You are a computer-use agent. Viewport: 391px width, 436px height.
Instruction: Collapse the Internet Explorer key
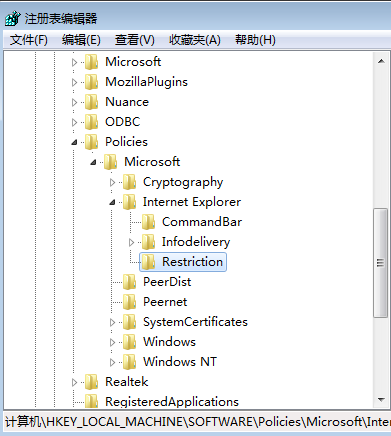pyautogui.click(x=112, y=203)
